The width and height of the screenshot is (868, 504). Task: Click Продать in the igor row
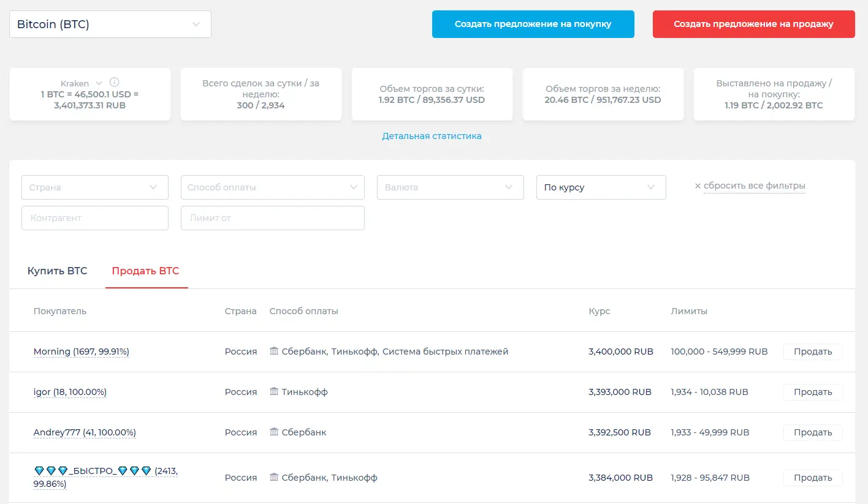point(813,392)
